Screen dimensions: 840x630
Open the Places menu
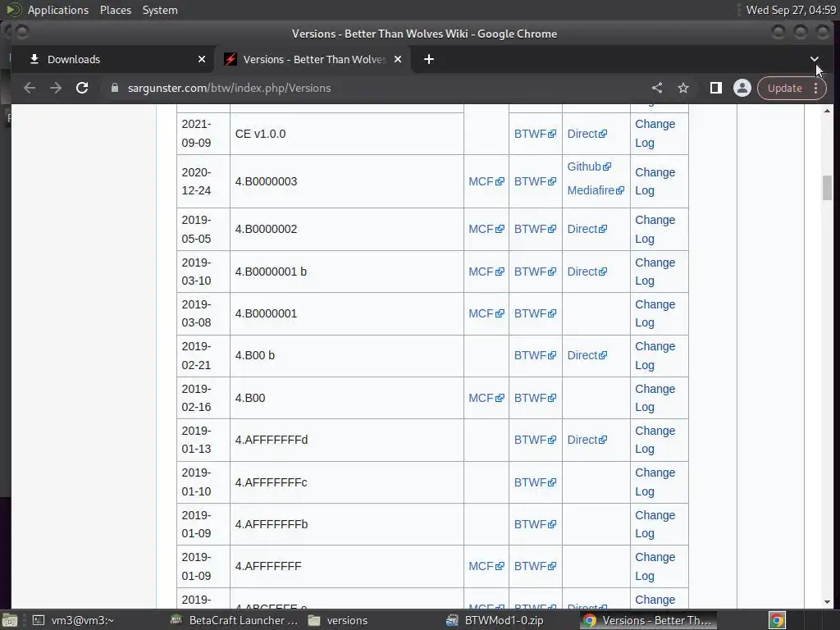coord(115,10)
